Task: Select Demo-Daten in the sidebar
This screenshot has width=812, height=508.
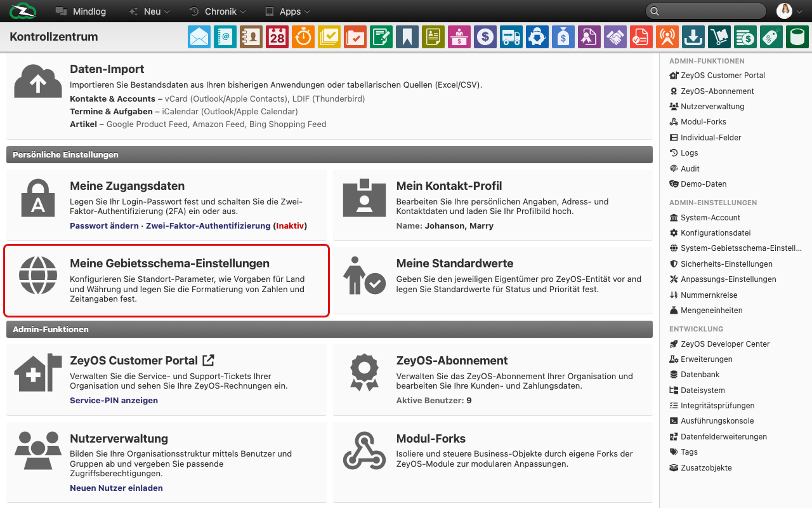Action: point(698,184)
